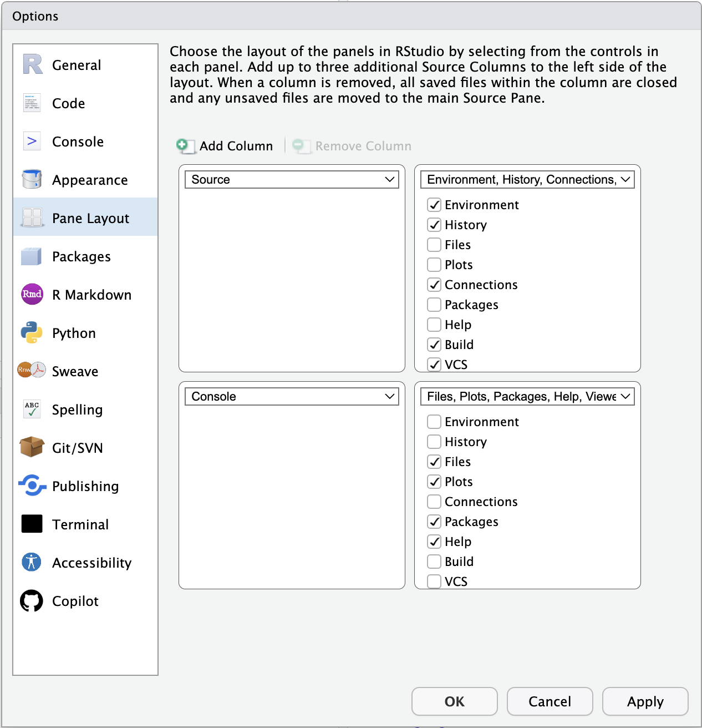The width and height of the screenshot is (702, 728).
Task: Uncheck Plots in the bottom-right pane
Action: click(x=434, y=482)
